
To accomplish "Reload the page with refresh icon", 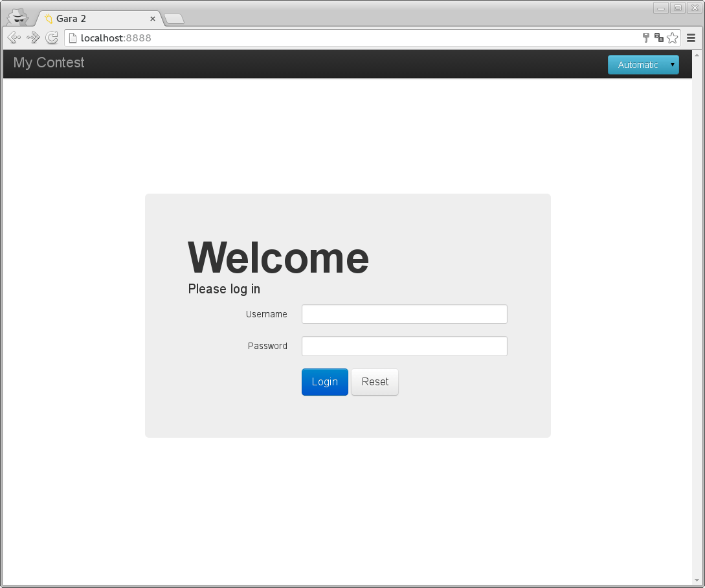I will pos(52,38).
